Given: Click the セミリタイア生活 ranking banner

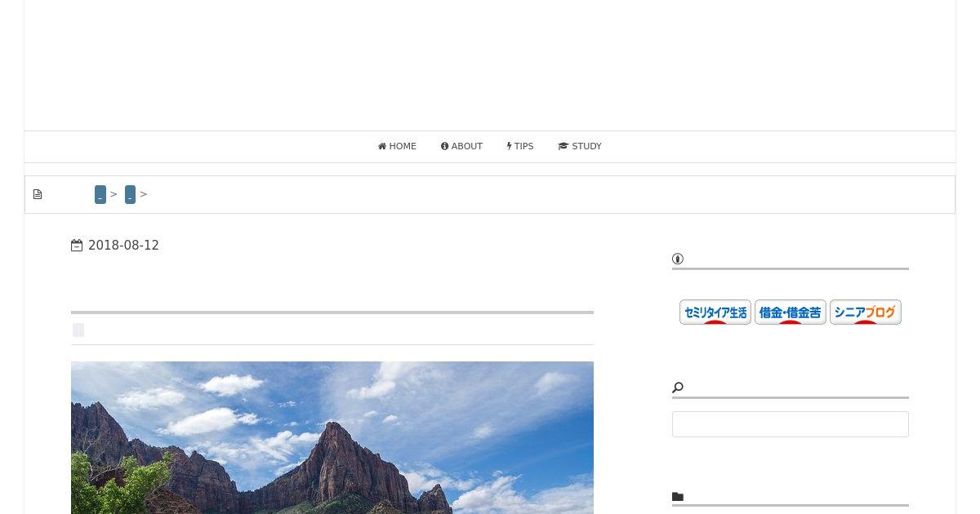Looking at the screenshot, I should point(715,312).
